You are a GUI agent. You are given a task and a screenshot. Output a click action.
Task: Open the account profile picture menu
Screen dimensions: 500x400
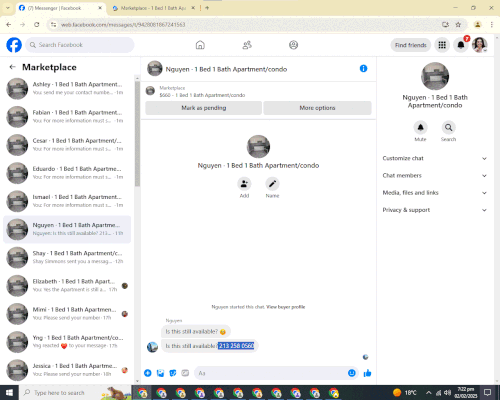[x=480, y=45]
